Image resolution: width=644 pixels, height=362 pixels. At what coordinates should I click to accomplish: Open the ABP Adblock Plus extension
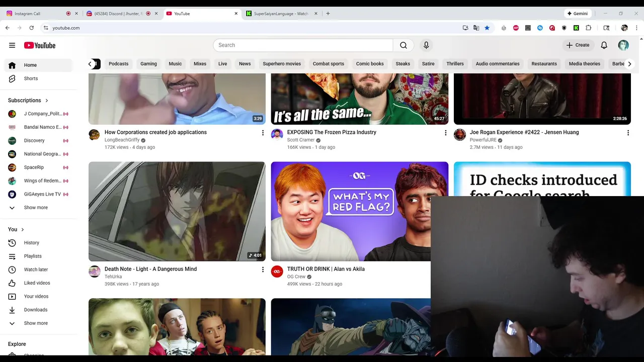(x=516, y=28)
